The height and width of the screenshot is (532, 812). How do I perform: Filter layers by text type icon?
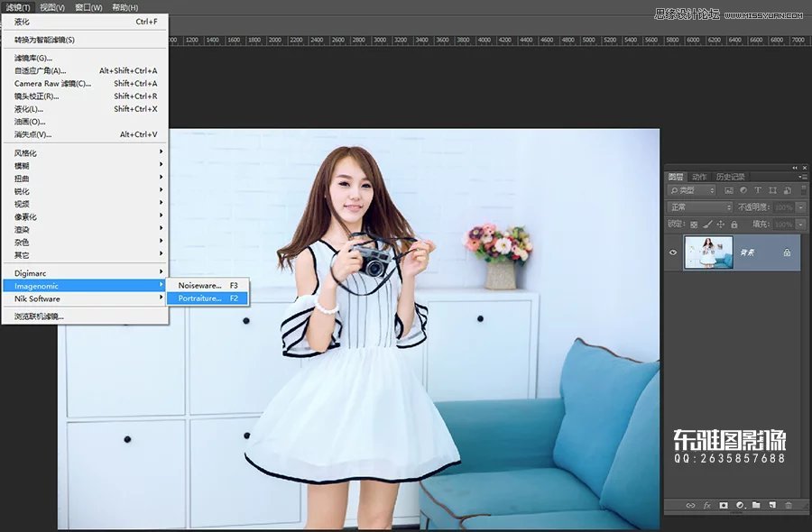coord(758,190)
